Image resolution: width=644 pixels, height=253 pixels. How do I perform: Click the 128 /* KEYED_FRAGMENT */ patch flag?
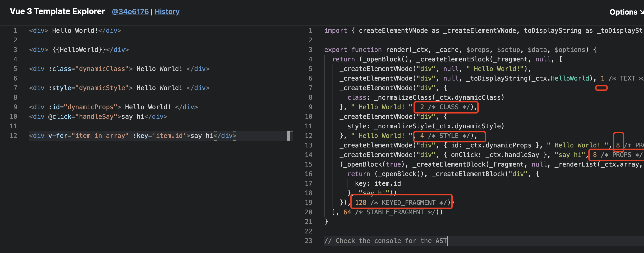(x=401, y=202)
